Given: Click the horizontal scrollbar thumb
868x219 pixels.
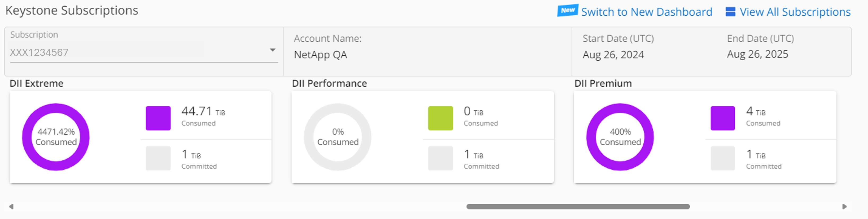Looking at the screenshot, I should [x=578, y=206].
